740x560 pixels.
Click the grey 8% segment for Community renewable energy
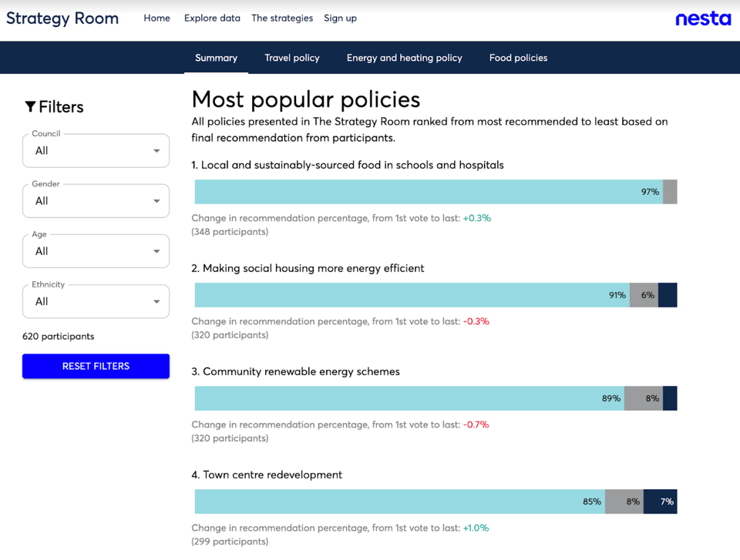tap(643, 398)
